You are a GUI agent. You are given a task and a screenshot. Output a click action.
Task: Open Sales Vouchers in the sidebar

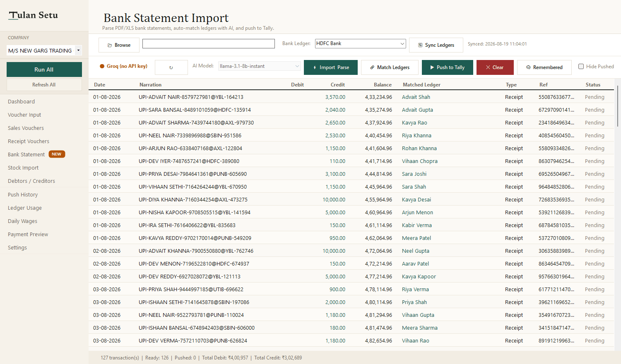26,128
